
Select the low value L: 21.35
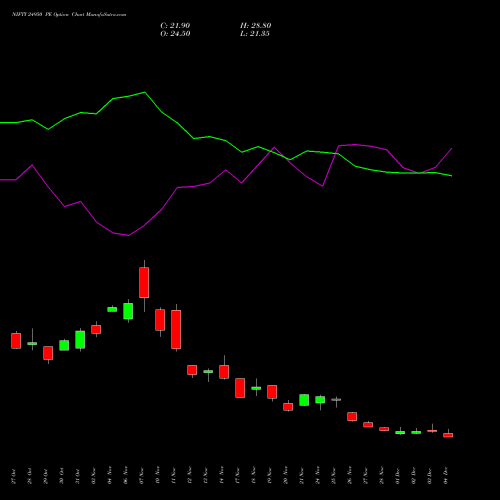[x=255, y=34]
